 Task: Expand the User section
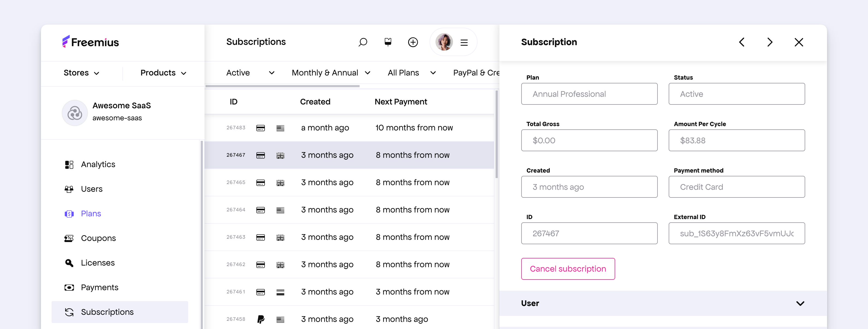click(663, 303)
